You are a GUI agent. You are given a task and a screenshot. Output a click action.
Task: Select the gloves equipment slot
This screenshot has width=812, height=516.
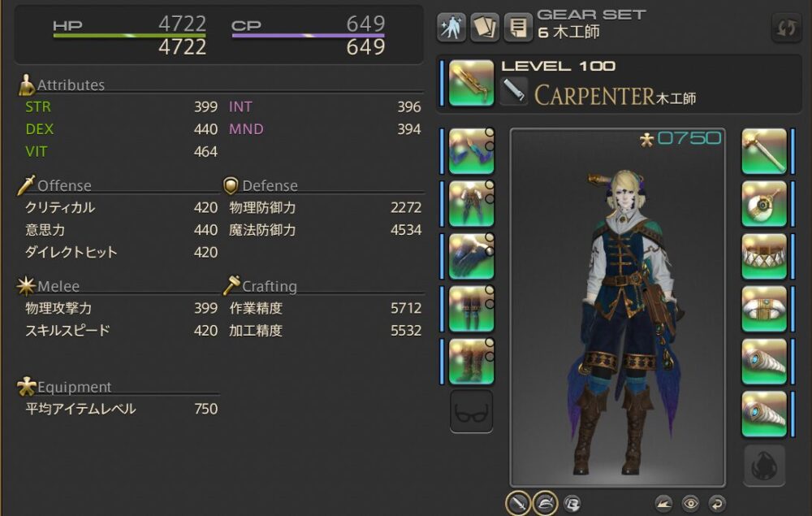click(471, 256)
